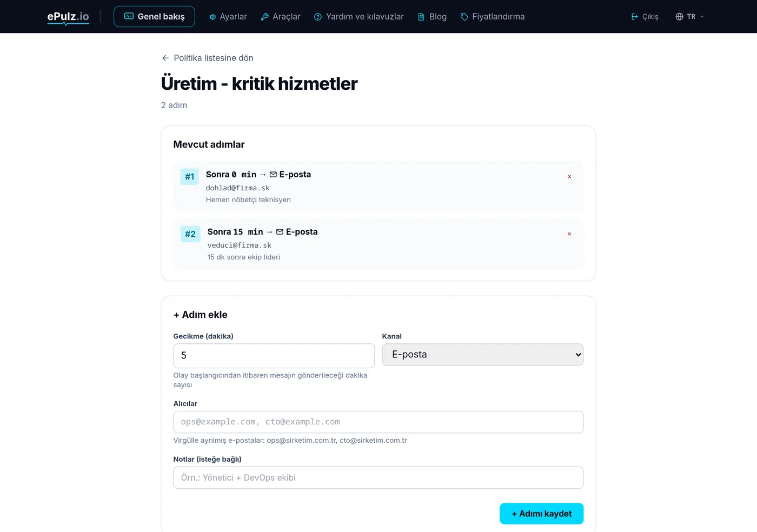Click the Fiyatlandırma tag icon
This screenshot has height=532, width=757.
464,17
